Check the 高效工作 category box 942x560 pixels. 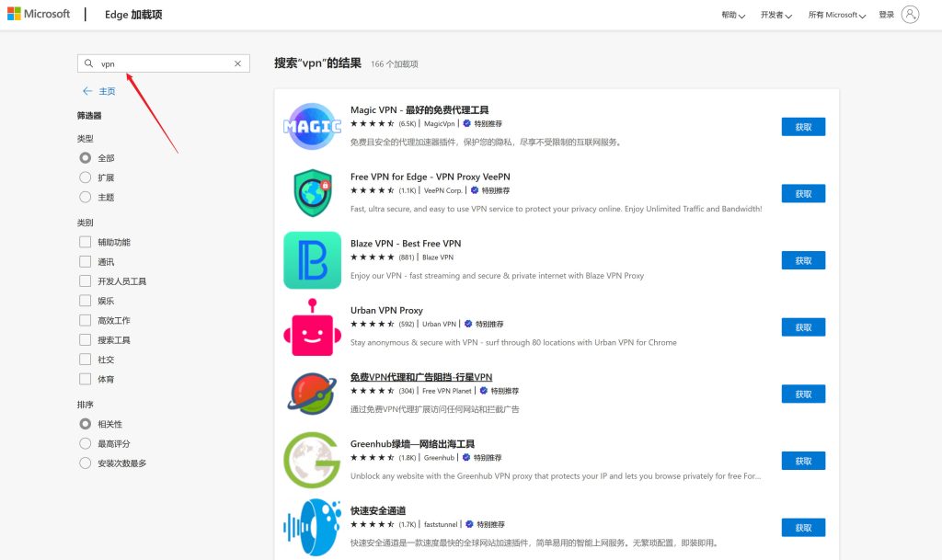86,321
